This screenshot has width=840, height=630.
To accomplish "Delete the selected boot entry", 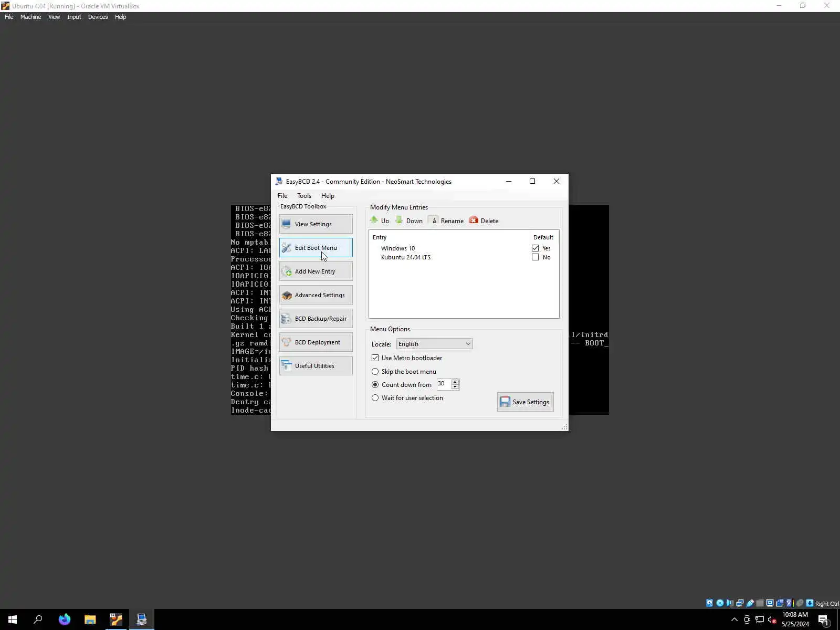I will click(x=484, y=220).
